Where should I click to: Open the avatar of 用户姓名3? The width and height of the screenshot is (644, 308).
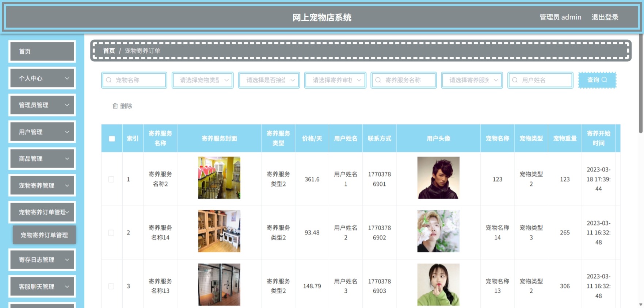(x=438, y=285)
